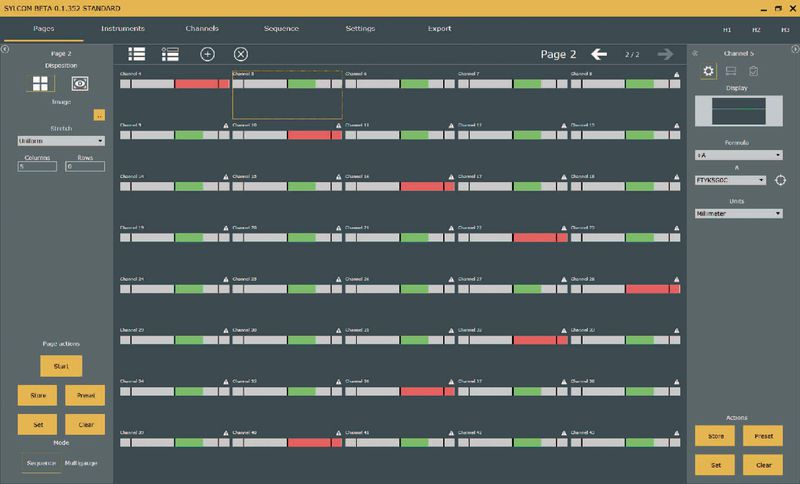Switch to the first list view icon
The width and height of the screenshot is (800, 484).
[138, 54]
